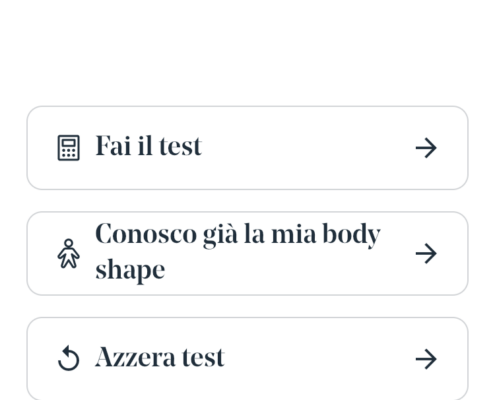Image resolution: width=495 pixels, height=400 pixels.
Task: Click the body figure icon
Action: pos(69,253)
